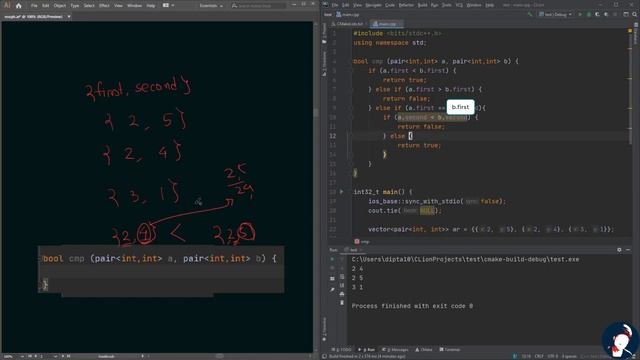Click the green Run icon in toolbar
This screenshot has height=360, width=640.
click(580, 14)
